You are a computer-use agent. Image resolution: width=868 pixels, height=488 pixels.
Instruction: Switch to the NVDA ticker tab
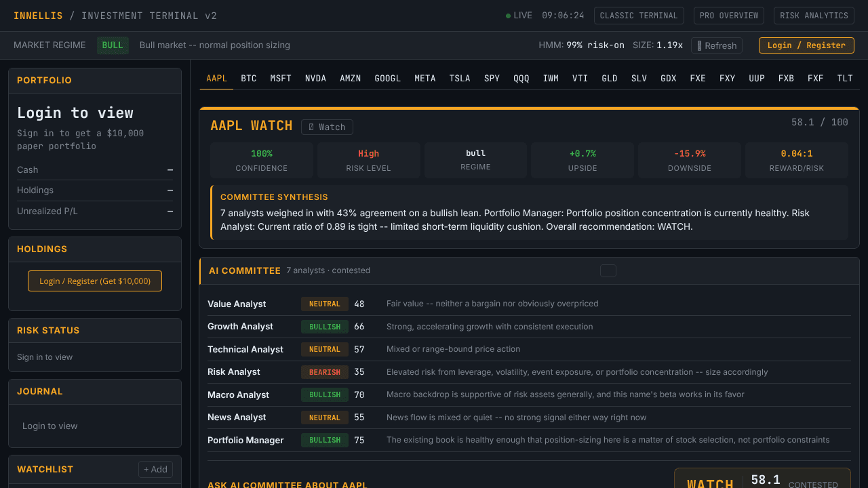point(315,78)
